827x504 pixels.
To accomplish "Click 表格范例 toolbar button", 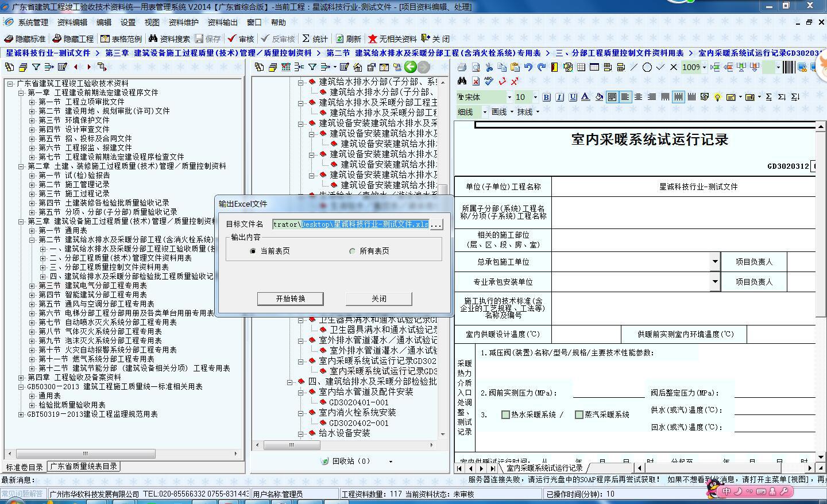I will [121, 38].
